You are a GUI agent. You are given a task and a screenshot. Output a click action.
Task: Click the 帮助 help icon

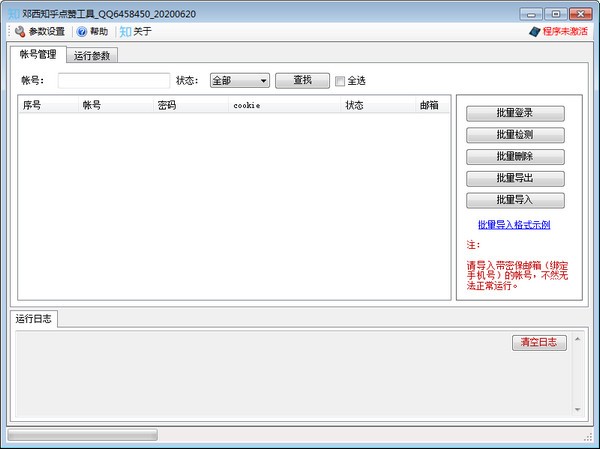click(x=82, y=31)
